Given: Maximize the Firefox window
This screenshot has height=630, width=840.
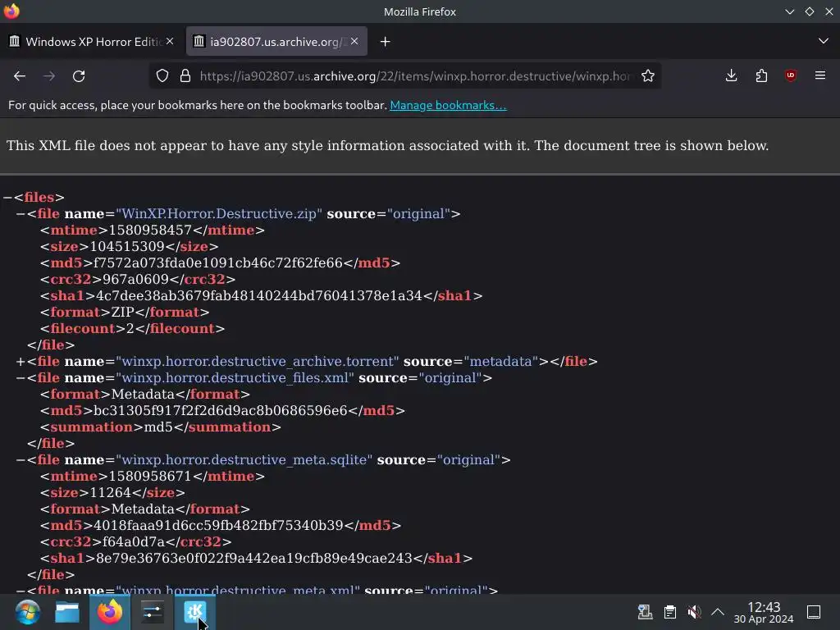Looking at the screenshot, I should coord(810,11).
